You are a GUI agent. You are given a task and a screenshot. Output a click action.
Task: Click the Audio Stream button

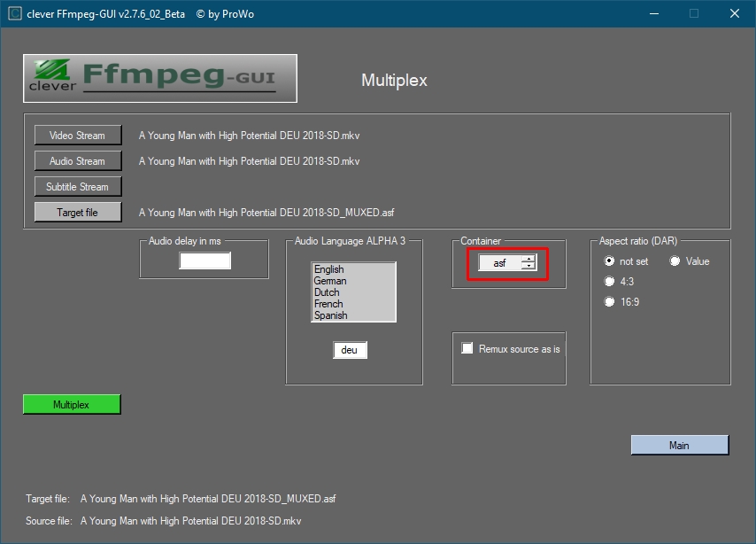78,160
